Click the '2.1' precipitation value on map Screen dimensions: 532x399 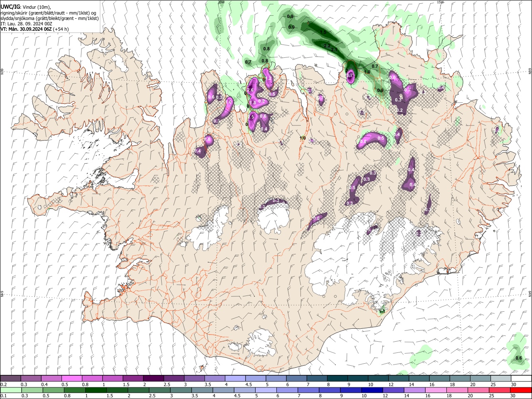(x=335, y=50)
